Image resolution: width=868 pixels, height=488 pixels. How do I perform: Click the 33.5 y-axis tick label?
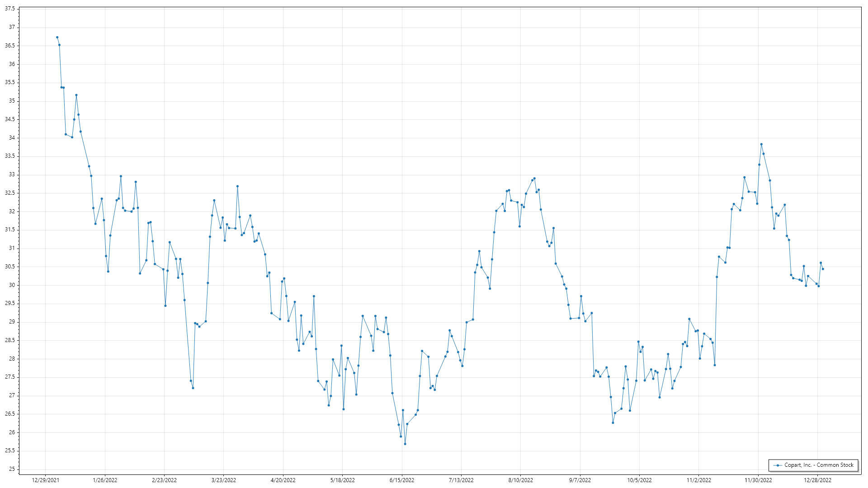click(x=10, y=156)
